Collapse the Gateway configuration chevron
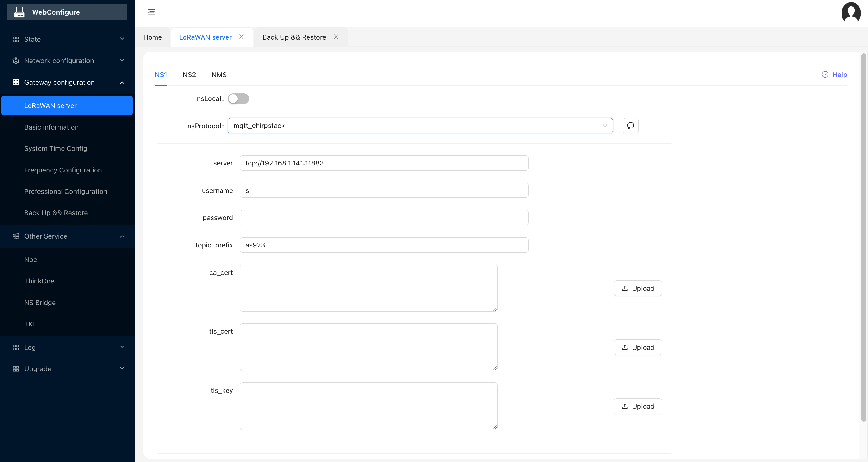868x462 pixels. coord(122,82)
